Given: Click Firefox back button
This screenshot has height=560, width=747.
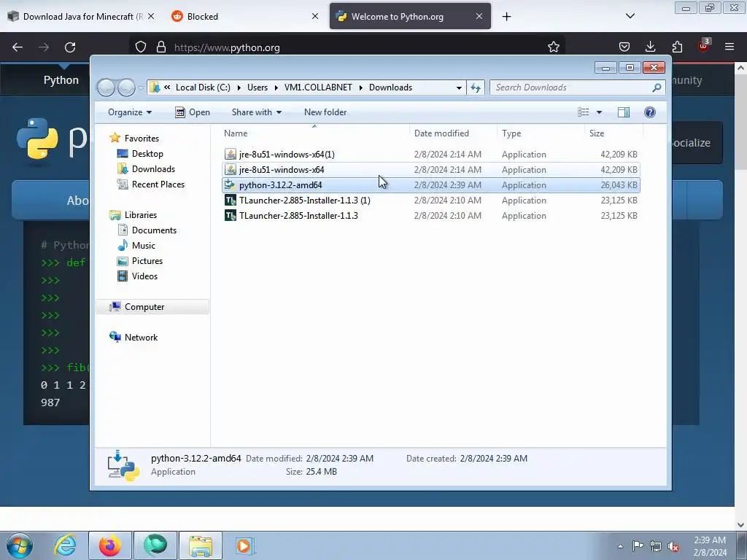Looking at the screenshot, I should (18, 47).
